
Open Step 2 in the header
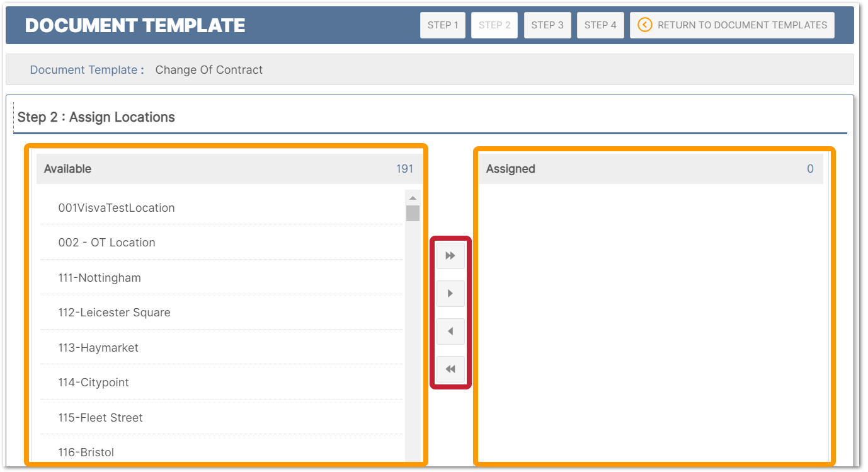click(494, 25)
